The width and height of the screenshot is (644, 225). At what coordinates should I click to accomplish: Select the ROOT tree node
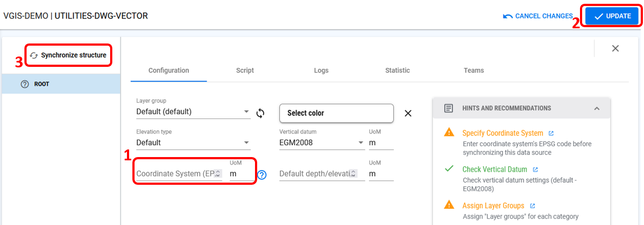[x=61, y=84]
